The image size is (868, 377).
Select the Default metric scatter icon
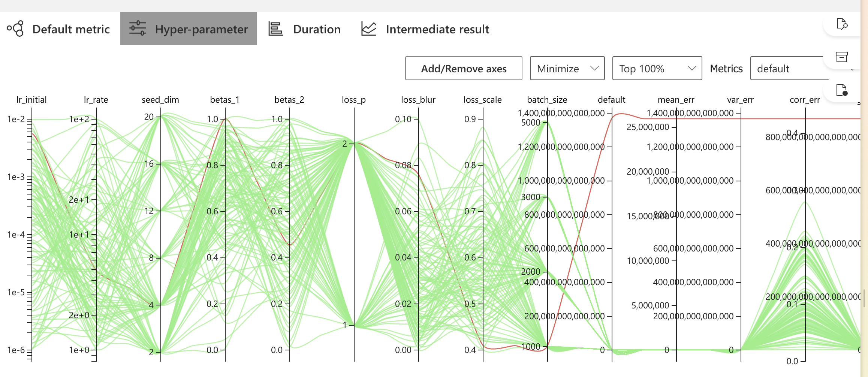15,28
